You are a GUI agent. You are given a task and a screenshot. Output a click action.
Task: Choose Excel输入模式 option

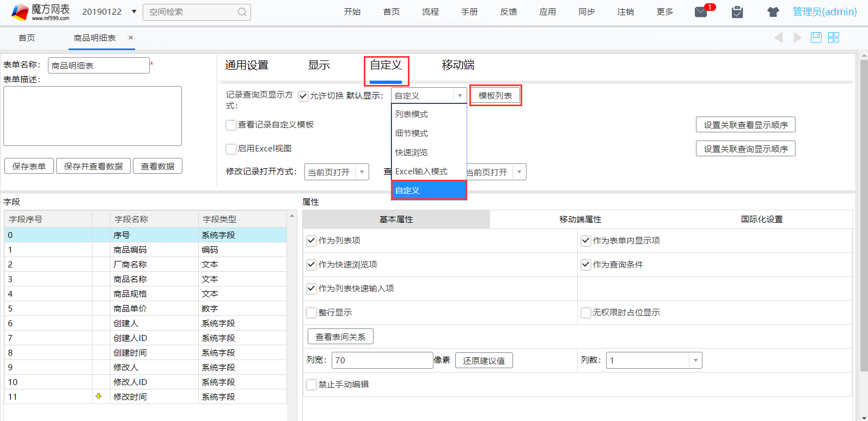tap(429, 172)
